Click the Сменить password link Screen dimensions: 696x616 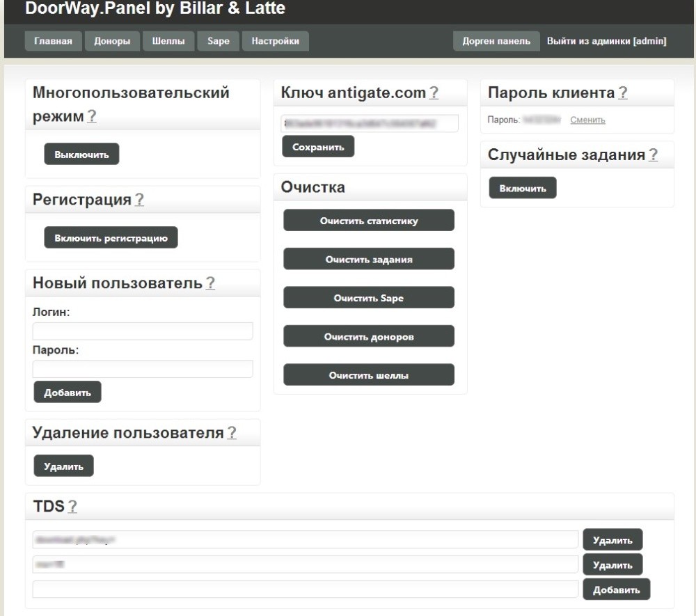pos(587,120)
